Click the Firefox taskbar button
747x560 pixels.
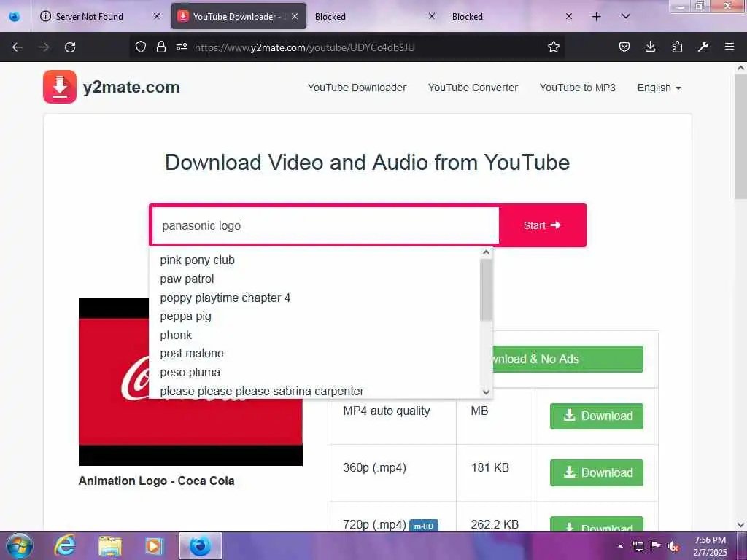coord(200,545)
